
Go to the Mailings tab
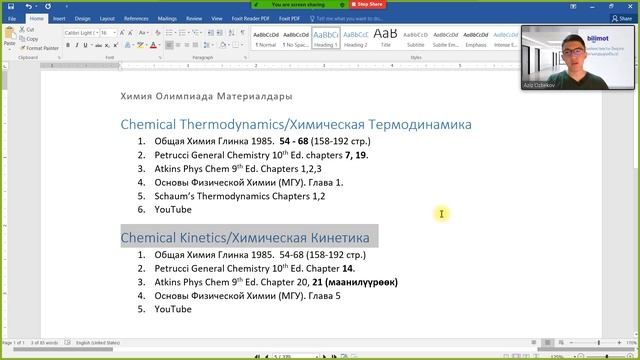coord(167,19)
